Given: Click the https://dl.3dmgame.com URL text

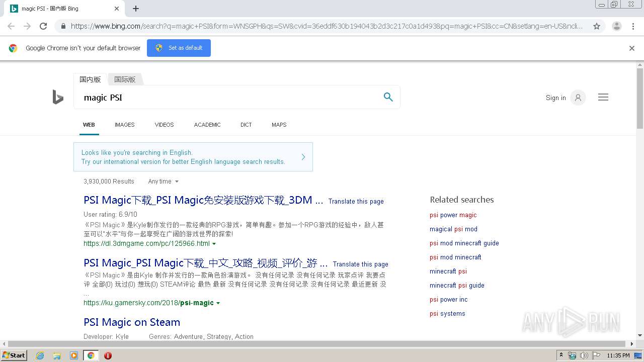Looking at the screenshot, I should point(146,243).
